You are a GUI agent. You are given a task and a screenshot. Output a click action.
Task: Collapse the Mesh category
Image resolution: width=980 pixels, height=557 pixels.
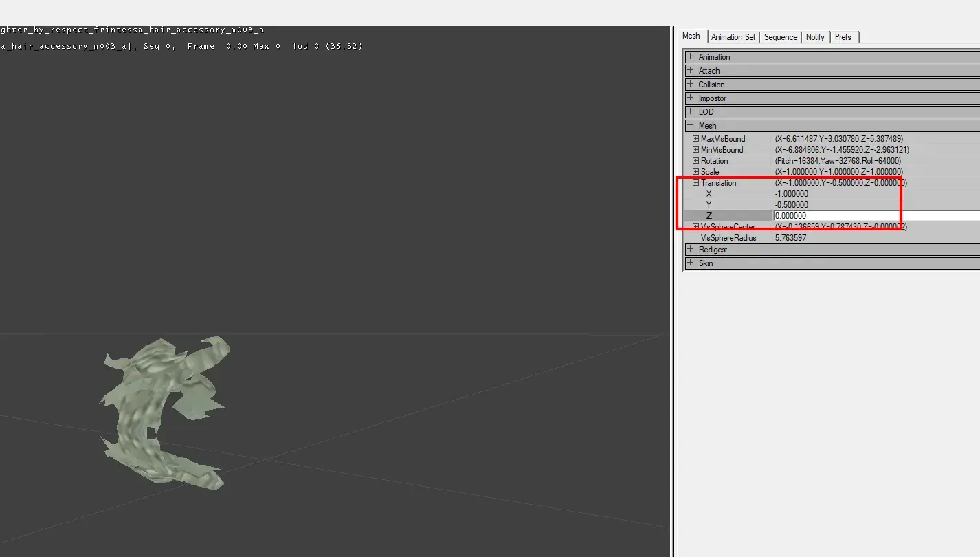pyautogui.click(x=691, y=125)
